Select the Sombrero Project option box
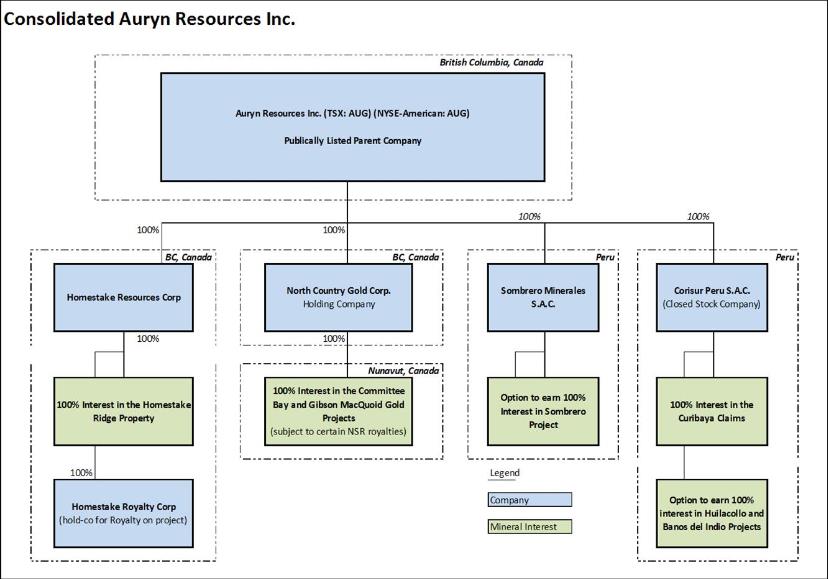Image resolution: width=828 pixels, height=579 pixels. [543, 410]
